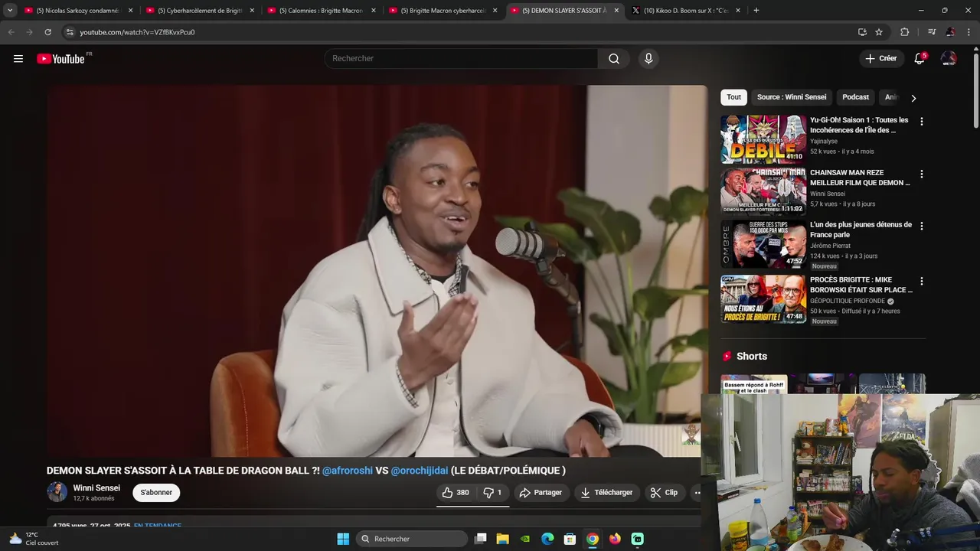The width and height of the screenshot is (980, 551).
Task: Open the Winni Sensei channel name
Action: tap(96, 488)
